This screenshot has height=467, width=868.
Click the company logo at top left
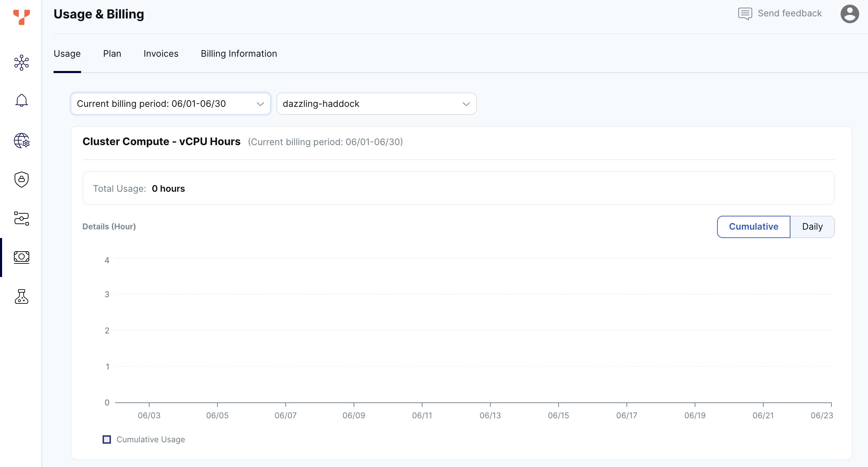click(x=22, y=17)
